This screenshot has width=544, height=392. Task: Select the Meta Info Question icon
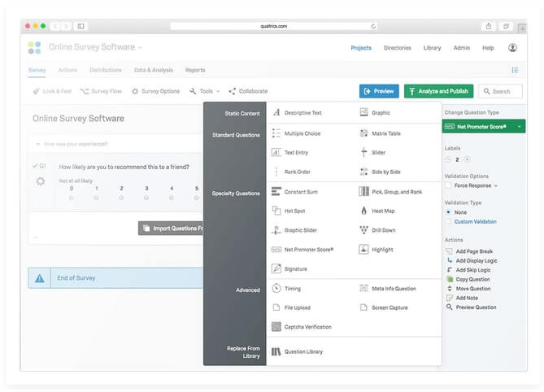pyautogui.click(x=363, y=288)
